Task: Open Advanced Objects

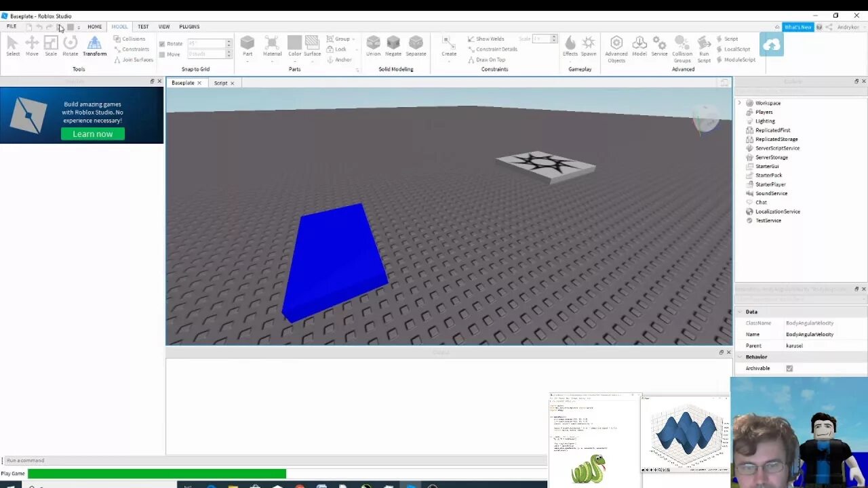Action: pos(616,49)
